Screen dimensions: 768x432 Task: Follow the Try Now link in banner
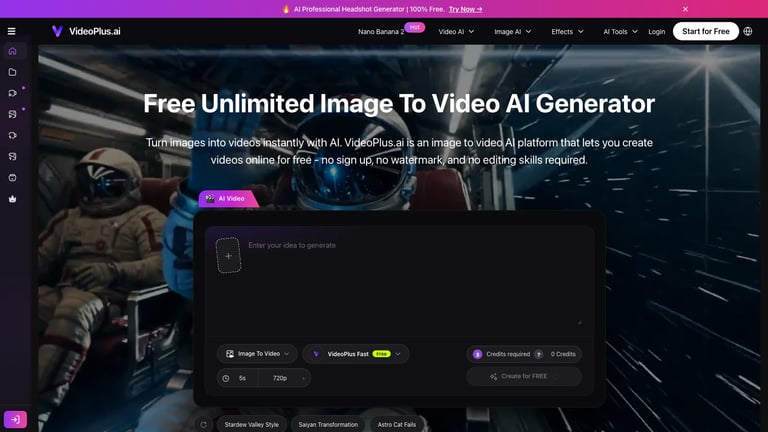(x=465, y=9)
